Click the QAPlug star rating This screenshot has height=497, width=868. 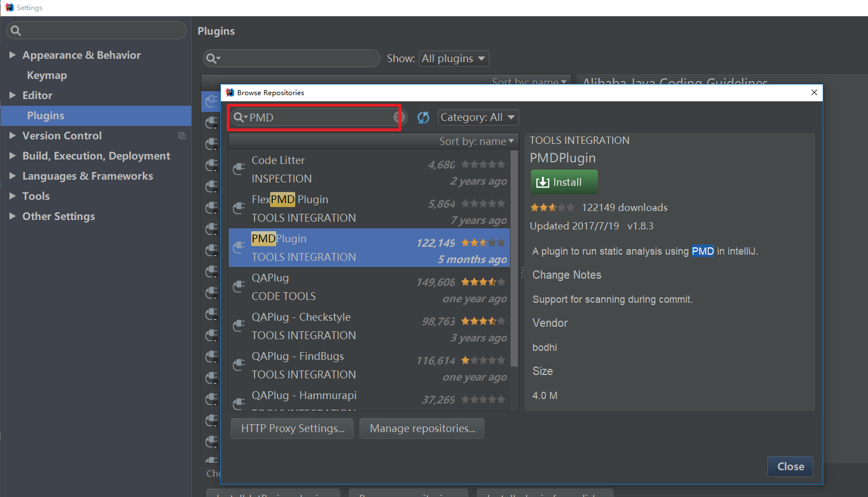click(483, 282)
